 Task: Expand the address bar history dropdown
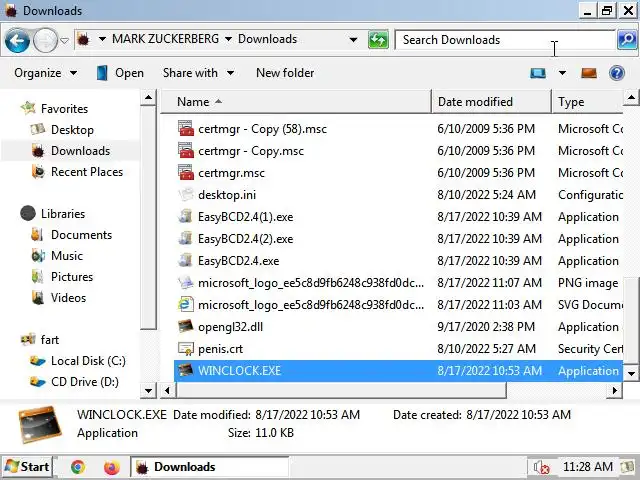353,40
